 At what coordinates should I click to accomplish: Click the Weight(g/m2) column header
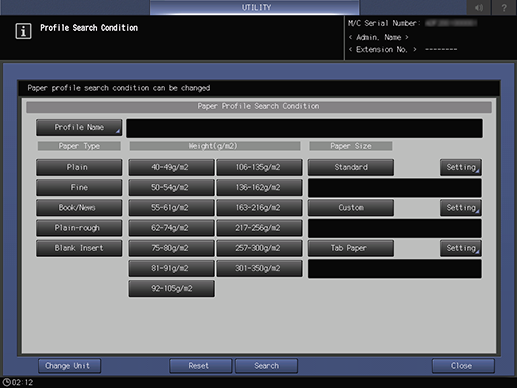(215, 146)
